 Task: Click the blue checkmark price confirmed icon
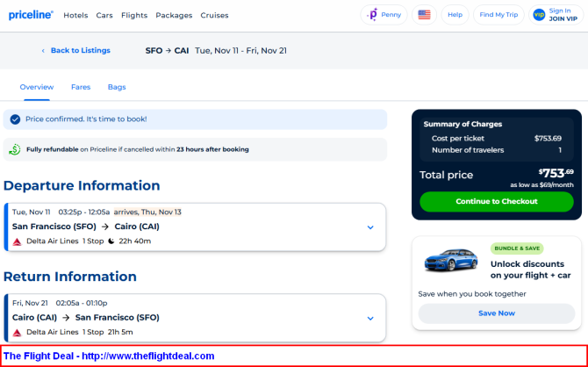point(15,119)
